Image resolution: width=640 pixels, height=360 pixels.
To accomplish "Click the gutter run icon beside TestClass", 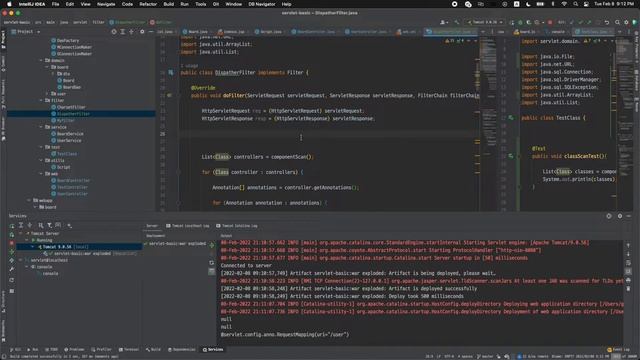I will click(511, 118).
